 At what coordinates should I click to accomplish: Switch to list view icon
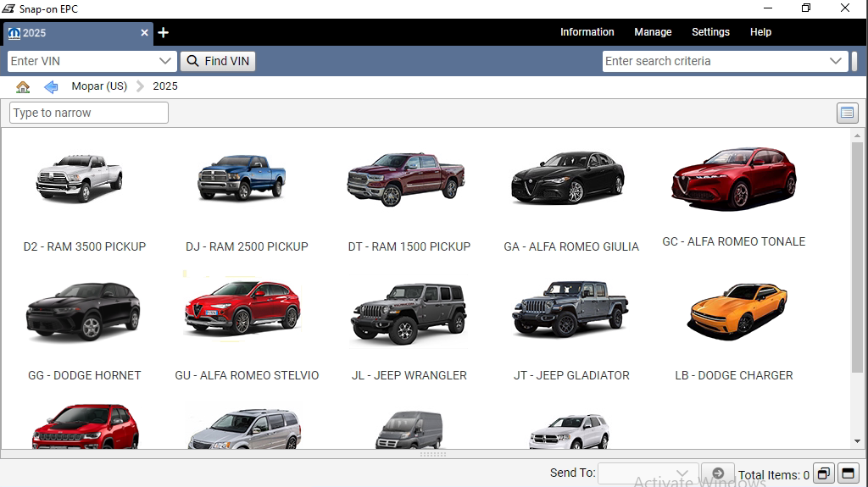coord(847,113)
